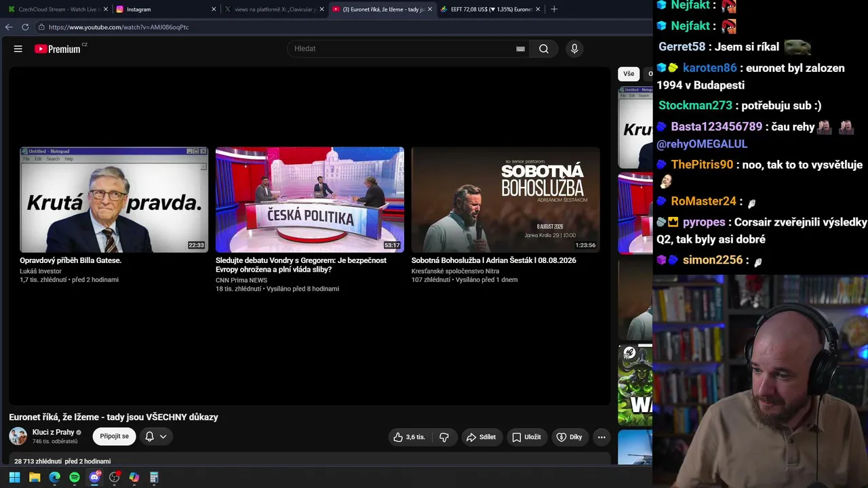Close the Instagram tab
Screen dimensions: 868x488
[x=214, y=9]
